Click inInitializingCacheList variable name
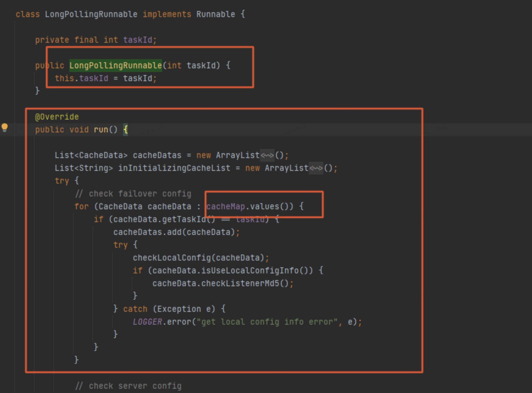Image resolution: width=532 pixels, height=393 pixels. [174, 168]
